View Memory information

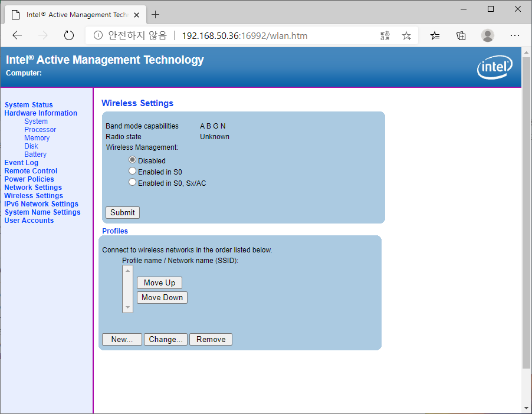(37, 138)
